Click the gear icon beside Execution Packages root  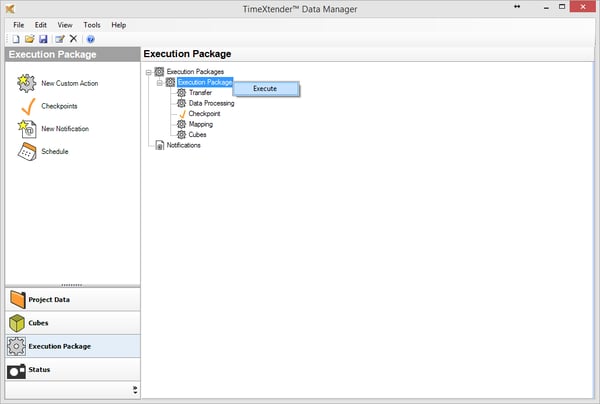click(159, 72)
